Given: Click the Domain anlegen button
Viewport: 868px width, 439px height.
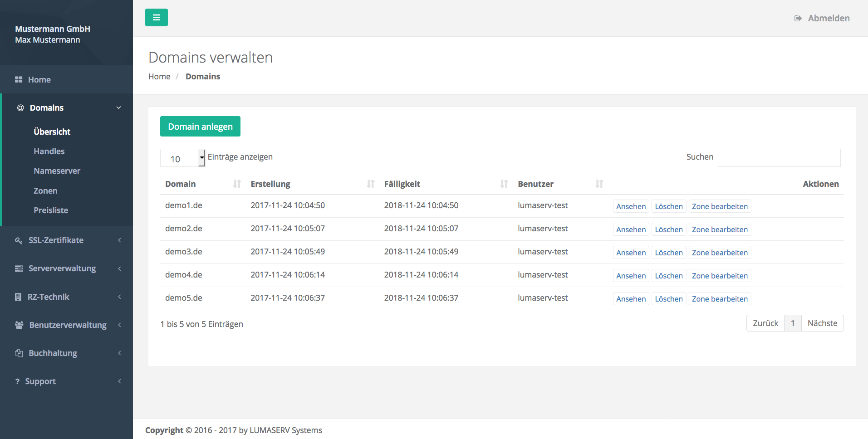Looking at the screenshot, I should (200, 127).
